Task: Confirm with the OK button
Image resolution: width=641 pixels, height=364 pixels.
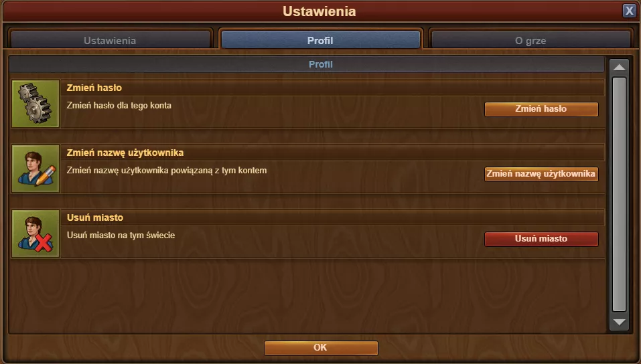Action: (321, 348)
